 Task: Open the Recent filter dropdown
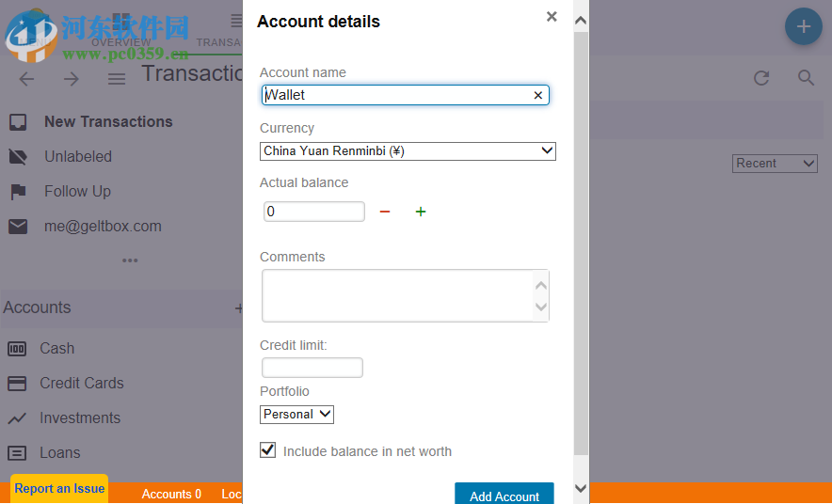(775, 164)
